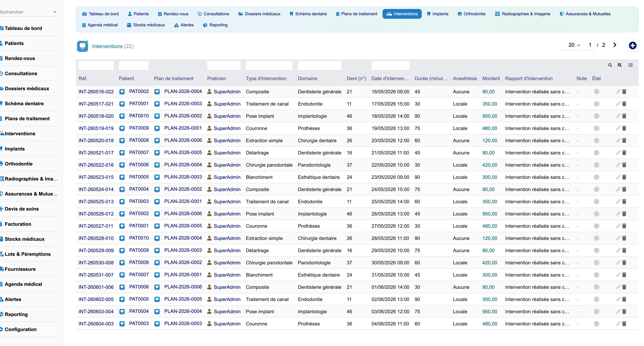
Task: Click the Réf. filter input field
Action: click(96, 65)
